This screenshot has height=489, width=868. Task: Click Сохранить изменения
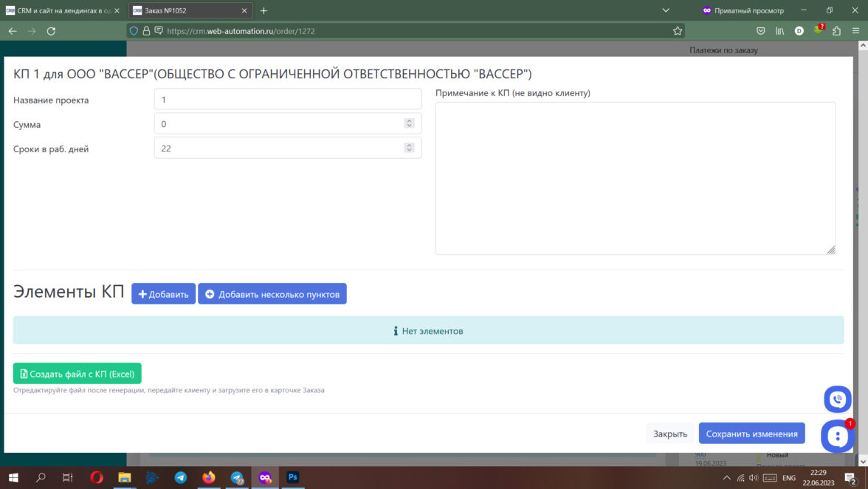pyautogui.click(x=751, y=434)
